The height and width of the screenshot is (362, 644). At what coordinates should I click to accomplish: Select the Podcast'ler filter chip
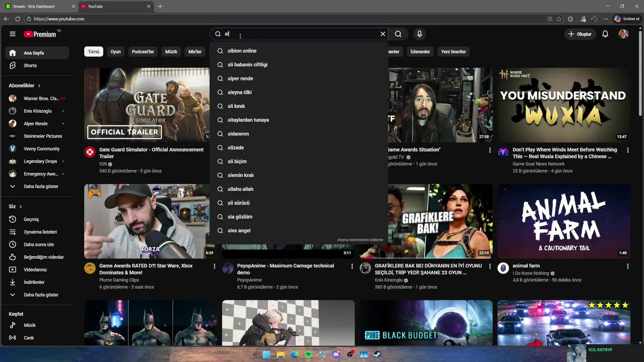click(143, 52)
